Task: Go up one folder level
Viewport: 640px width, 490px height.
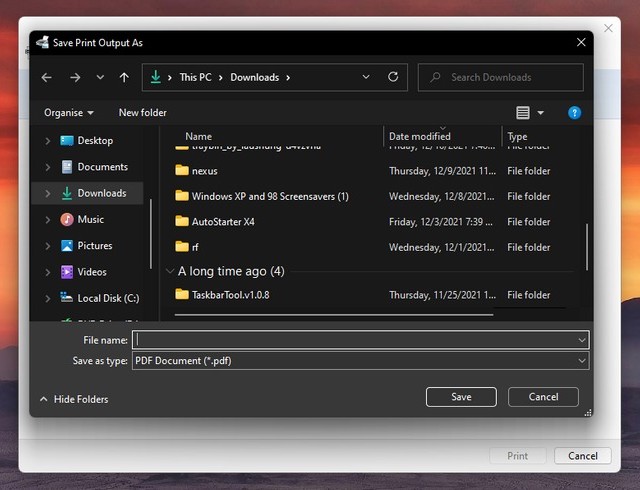Action: (124, 77)
